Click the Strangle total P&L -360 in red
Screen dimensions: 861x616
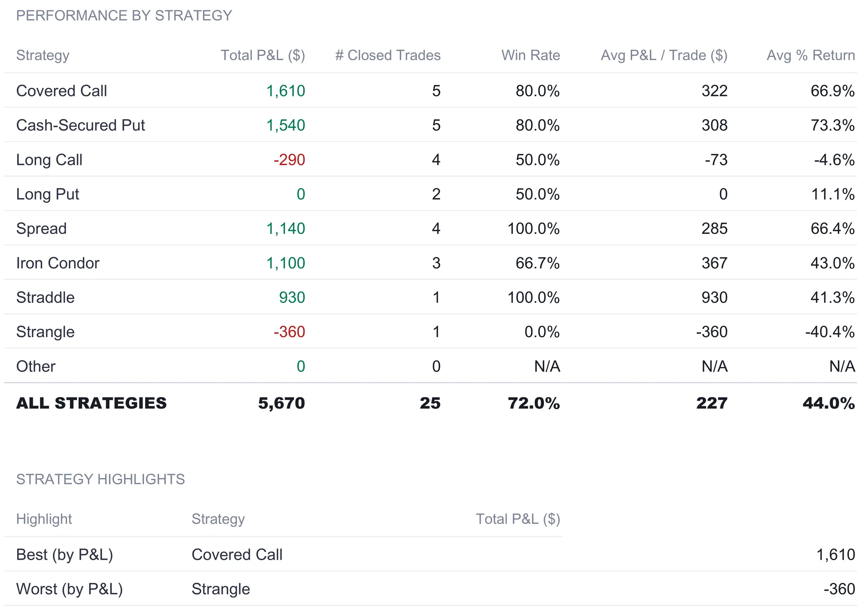[289, 332]
